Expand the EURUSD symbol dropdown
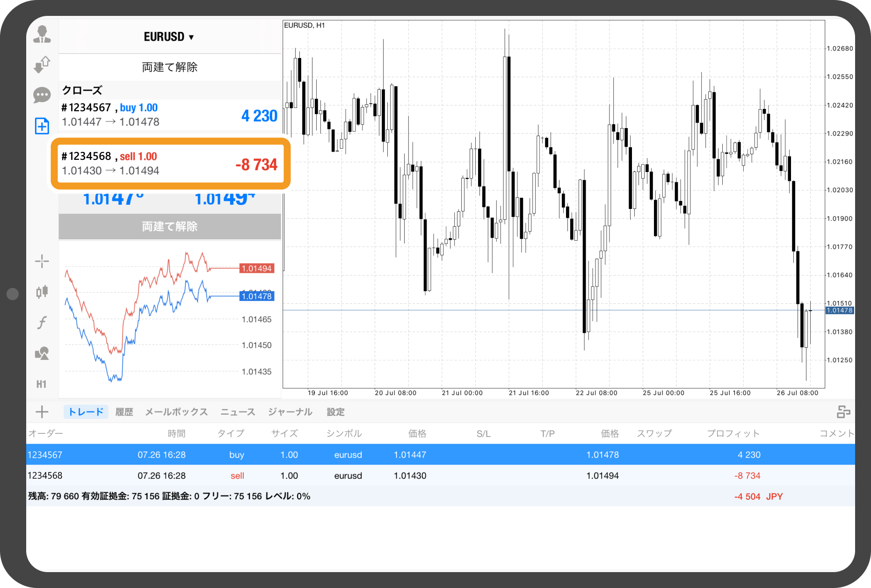Viewport: 871px width, 588px height. click(169, 37)
